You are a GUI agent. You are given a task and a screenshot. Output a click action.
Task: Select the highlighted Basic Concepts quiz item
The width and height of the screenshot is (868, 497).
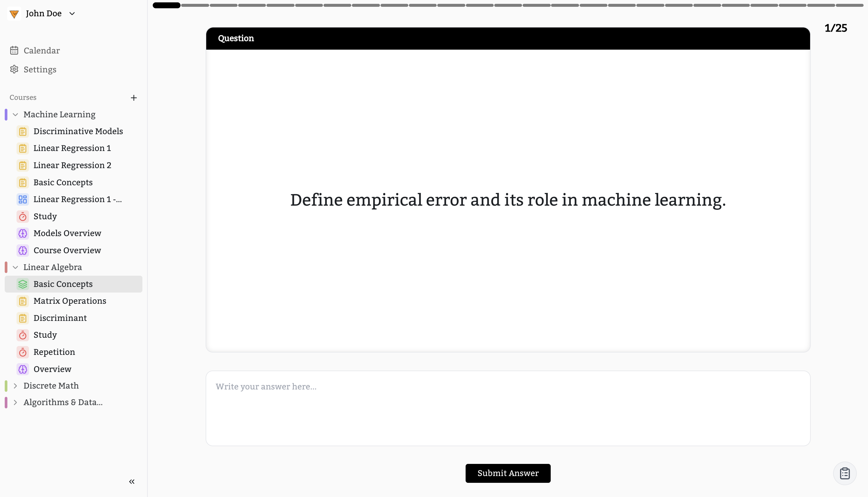(63, 284)
